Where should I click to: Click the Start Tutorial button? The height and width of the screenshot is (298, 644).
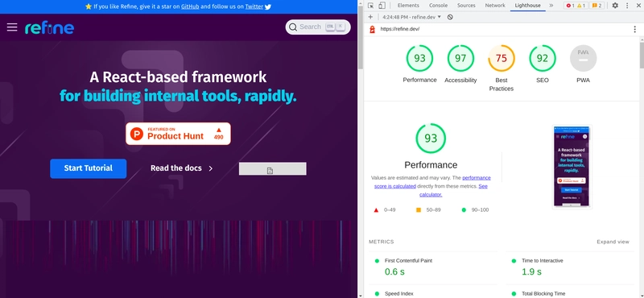(89, 168)
